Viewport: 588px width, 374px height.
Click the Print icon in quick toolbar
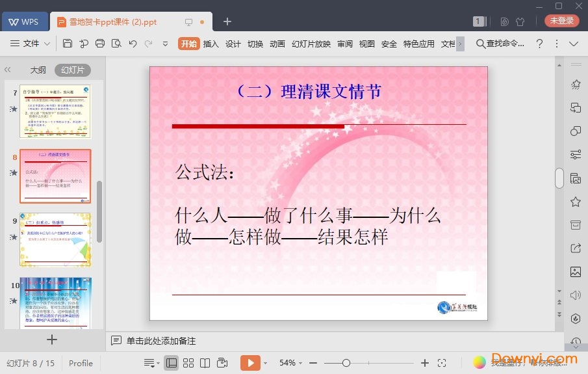tap(100, 44)
